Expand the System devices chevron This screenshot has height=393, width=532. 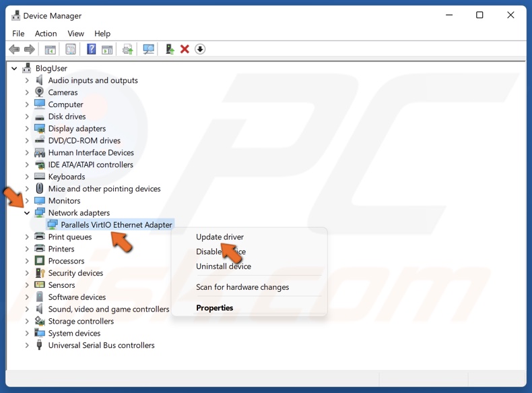27,334
